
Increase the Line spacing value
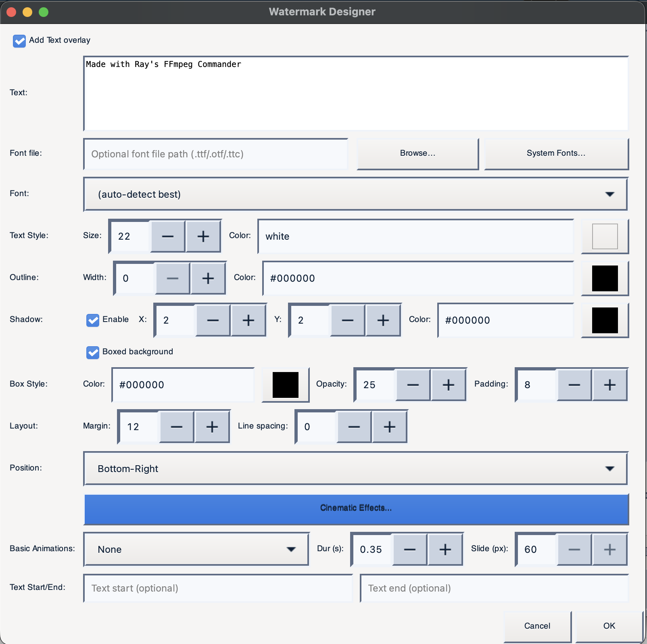pos(389,427)
